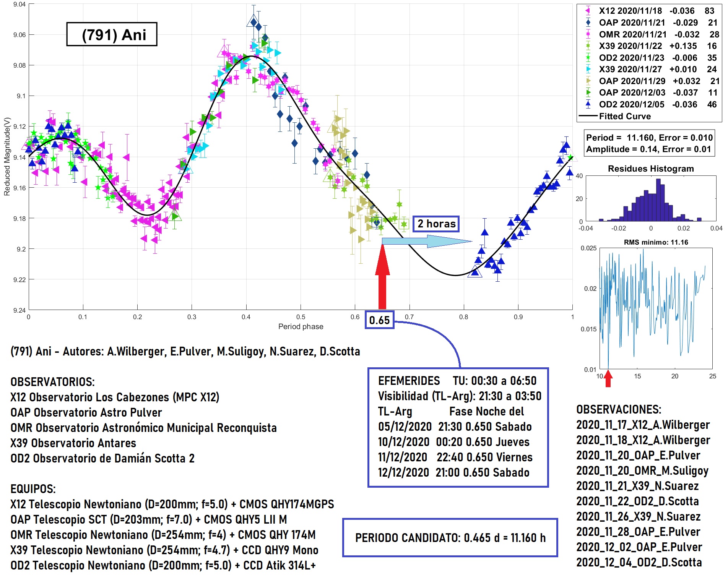Viewport: 728px width, 576px height.
Task: Click observation '2020_11_22_OD2_D.Scotta'
Action: [x=637, y=501]
